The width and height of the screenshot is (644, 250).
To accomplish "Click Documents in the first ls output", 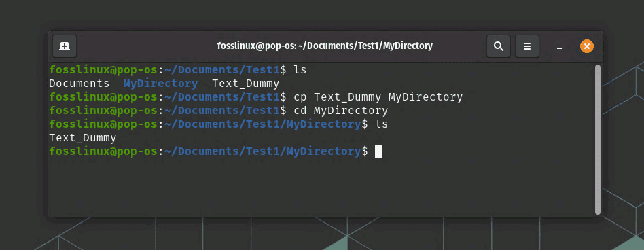I will pyautogui.click(x=79, y=84).
